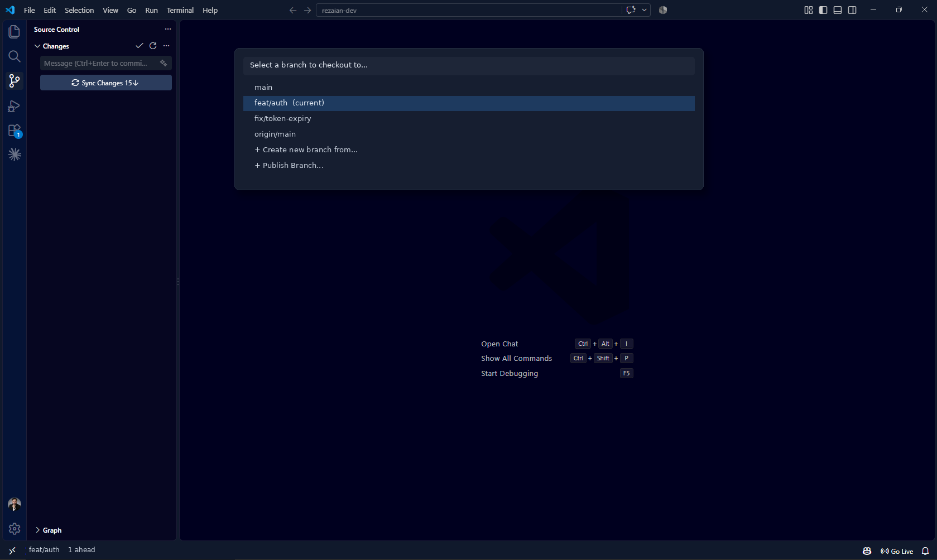Open the chat dropdown arrow in the title bar

click(x=645, y=10)
